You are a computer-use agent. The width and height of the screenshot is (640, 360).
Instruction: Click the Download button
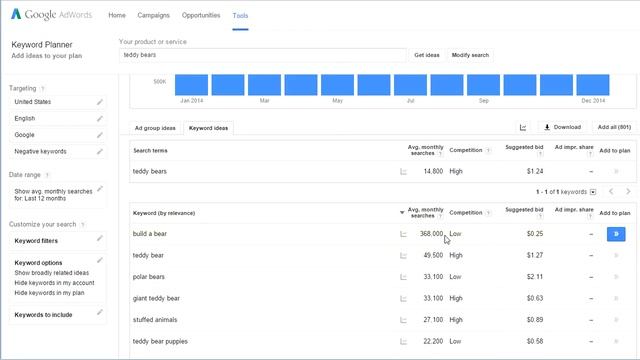click(x=563, y=127)
